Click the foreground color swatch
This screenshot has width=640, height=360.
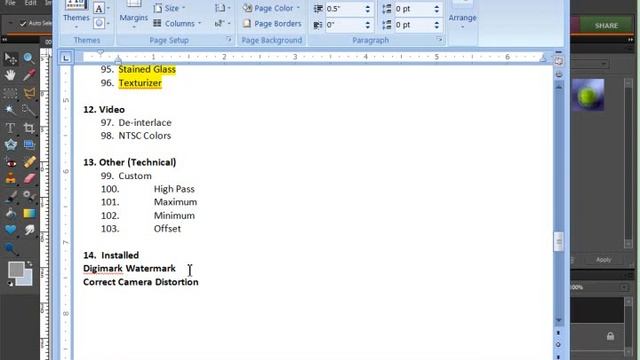pyautogui.click(x=16, y=270)
